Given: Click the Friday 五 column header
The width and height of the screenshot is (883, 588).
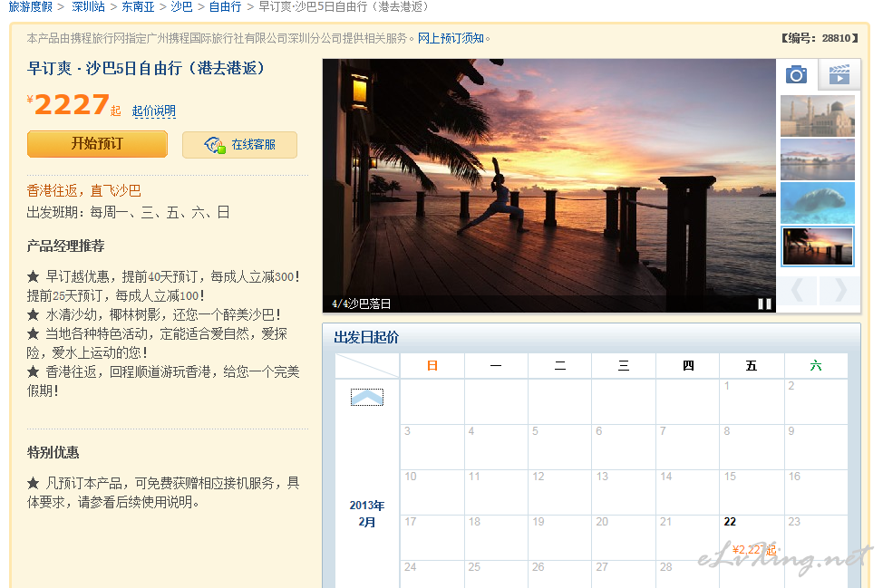Looking at the screenshot, I should click(752, 366).
